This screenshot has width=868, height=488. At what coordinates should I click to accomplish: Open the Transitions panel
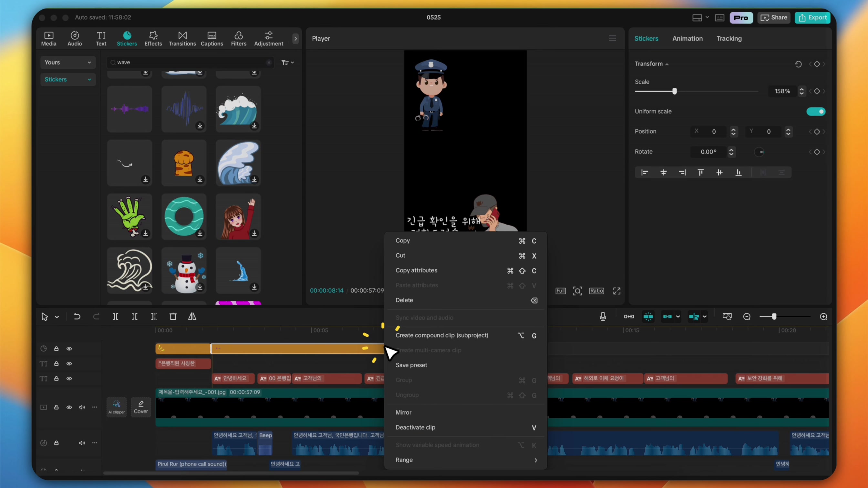pos(182,38)
